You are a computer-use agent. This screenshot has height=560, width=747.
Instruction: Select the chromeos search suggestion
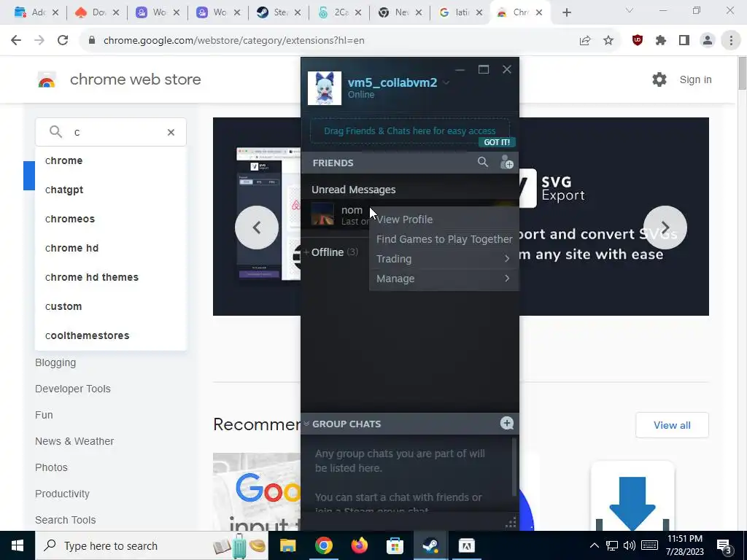[111, 219]
